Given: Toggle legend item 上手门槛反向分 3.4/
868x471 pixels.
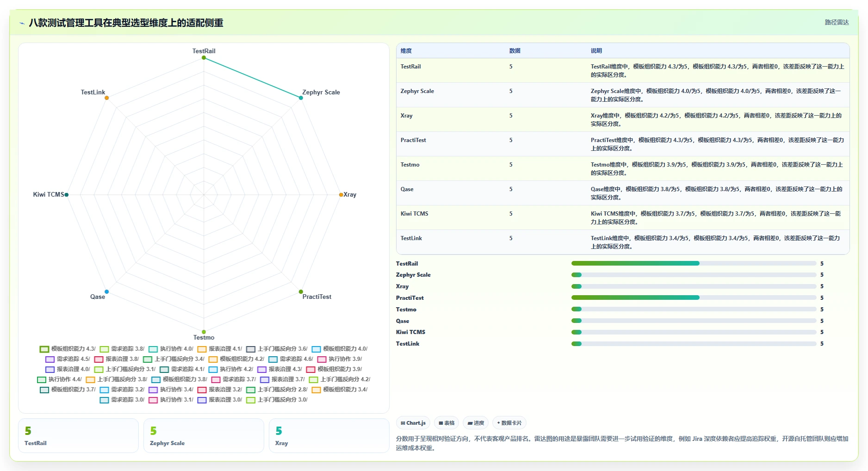Looking at the screenshot, I should 174,359.
